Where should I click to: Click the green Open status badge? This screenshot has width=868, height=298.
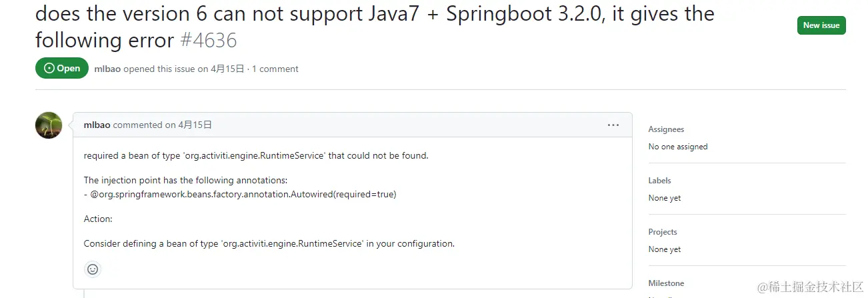[62, 68]
